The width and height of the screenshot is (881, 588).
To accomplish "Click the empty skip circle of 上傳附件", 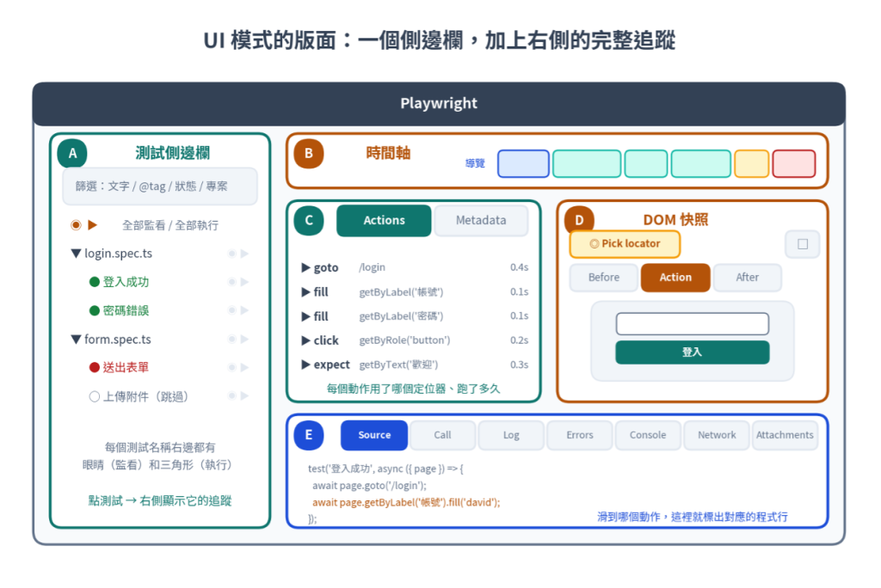I will (x=95, y=396).
